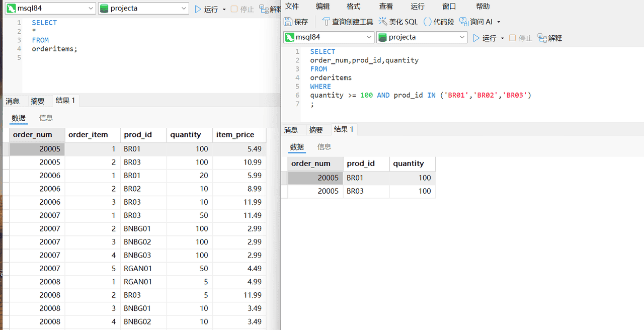Open the 文件 menu
Viewport: 644px width, 330px height.
pyautogui.click(x=292, y=6)
